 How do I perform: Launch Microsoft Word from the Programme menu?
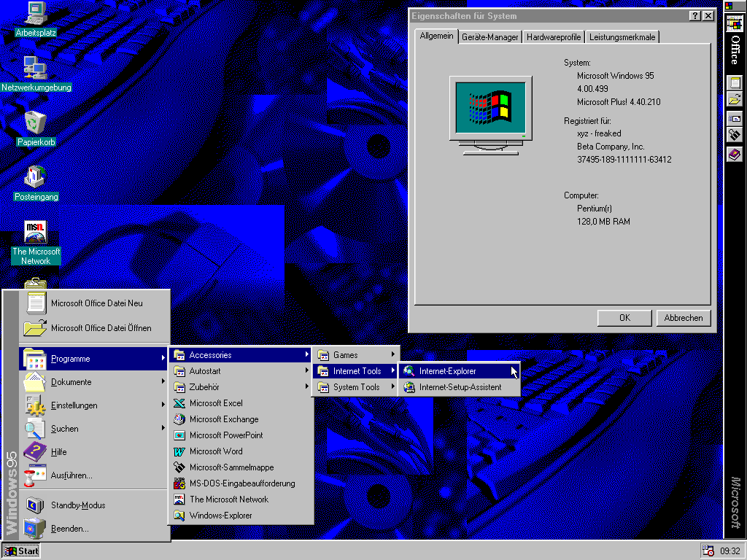click(215, 451)
